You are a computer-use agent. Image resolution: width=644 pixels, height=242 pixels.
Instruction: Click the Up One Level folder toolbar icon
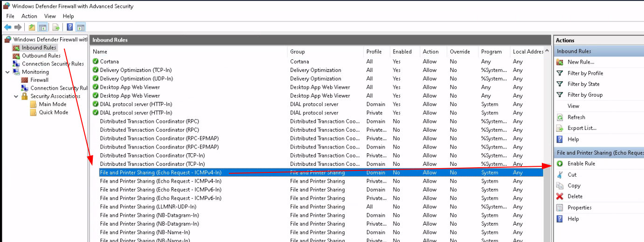(x=32, y=27)
